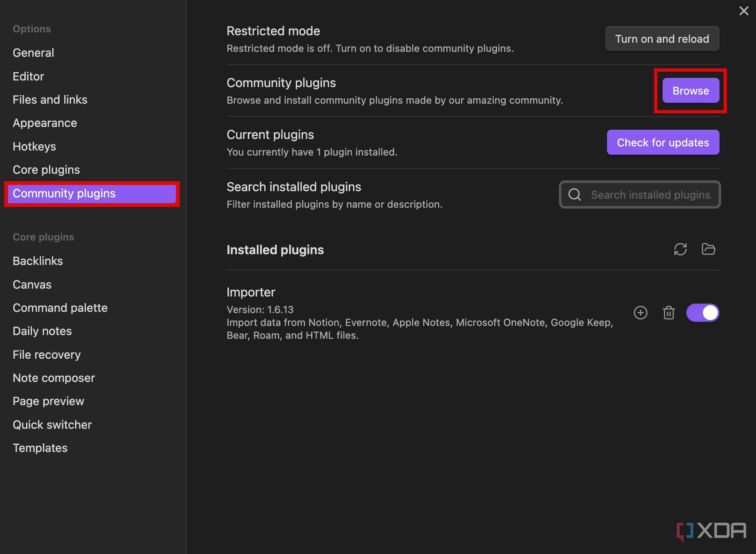Open the plugins folder icon

point(708,249)
